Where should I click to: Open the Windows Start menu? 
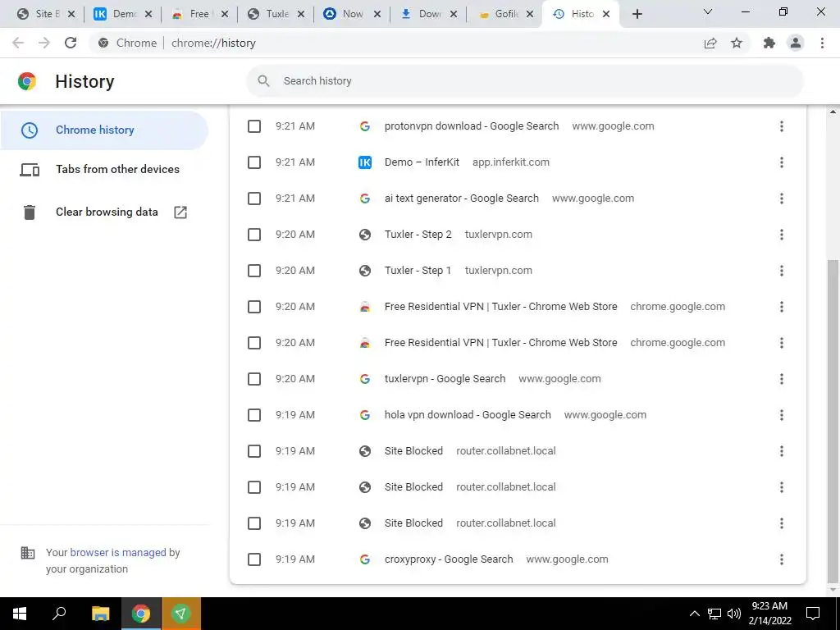20,614
